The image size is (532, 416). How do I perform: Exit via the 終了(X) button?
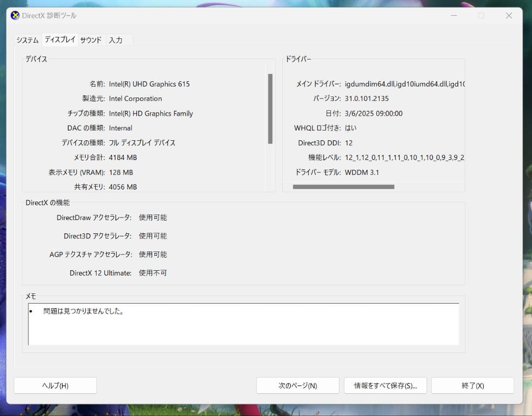472,385
